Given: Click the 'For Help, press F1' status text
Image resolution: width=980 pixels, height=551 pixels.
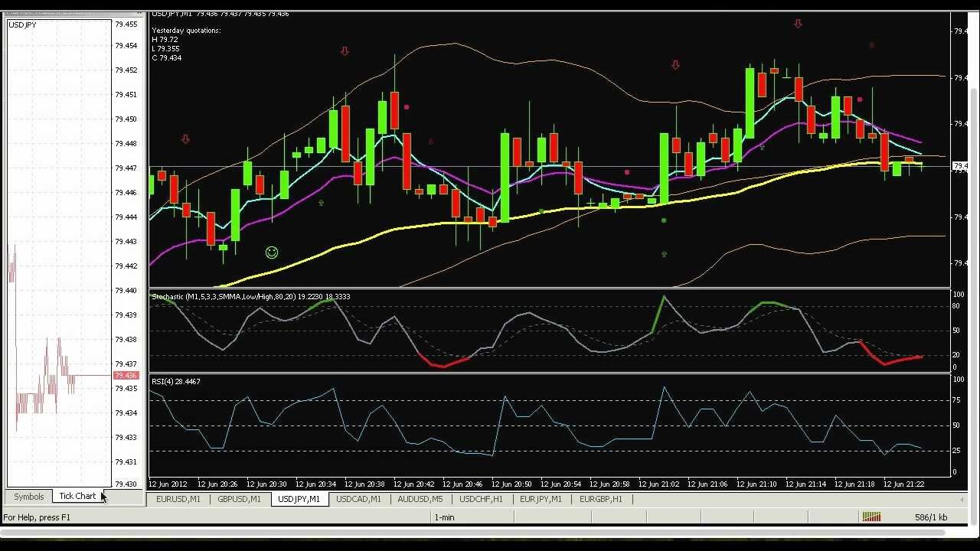Looking at the screenshot, I should click(37, 517).
